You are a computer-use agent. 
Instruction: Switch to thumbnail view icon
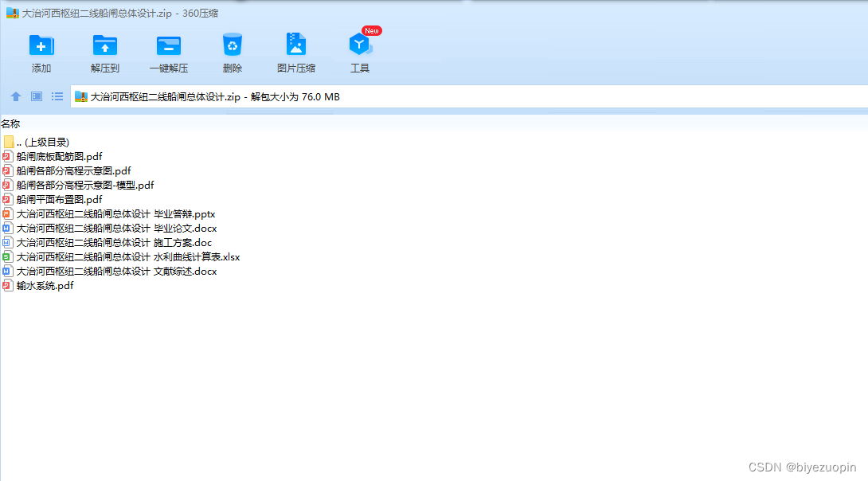[37, 96]
